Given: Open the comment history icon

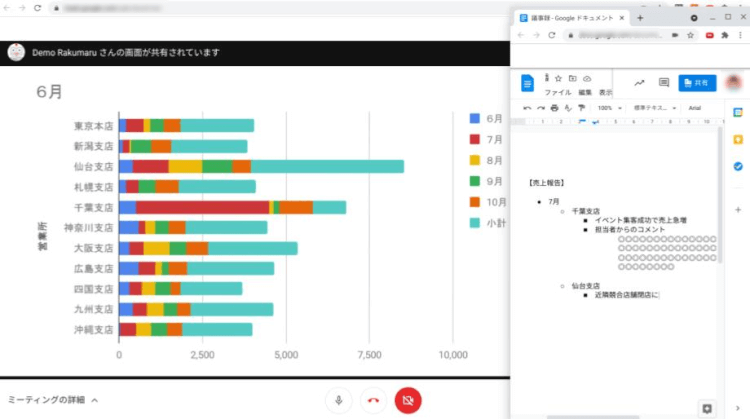Looking at the screenshot, I should click(664, 83).
